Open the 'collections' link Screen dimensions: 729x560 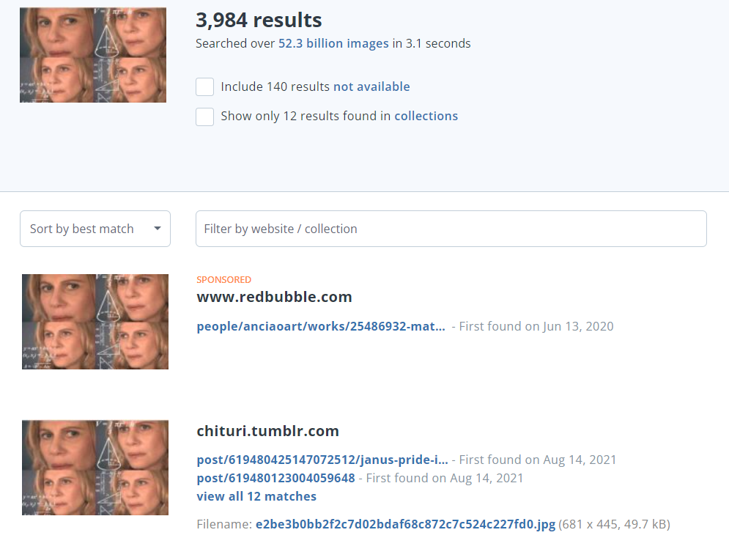point(426,116)
